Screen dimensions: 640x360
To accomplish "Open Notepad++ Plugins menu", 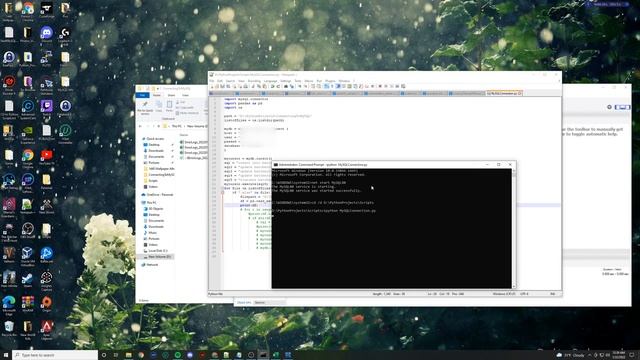I will 330,81.
